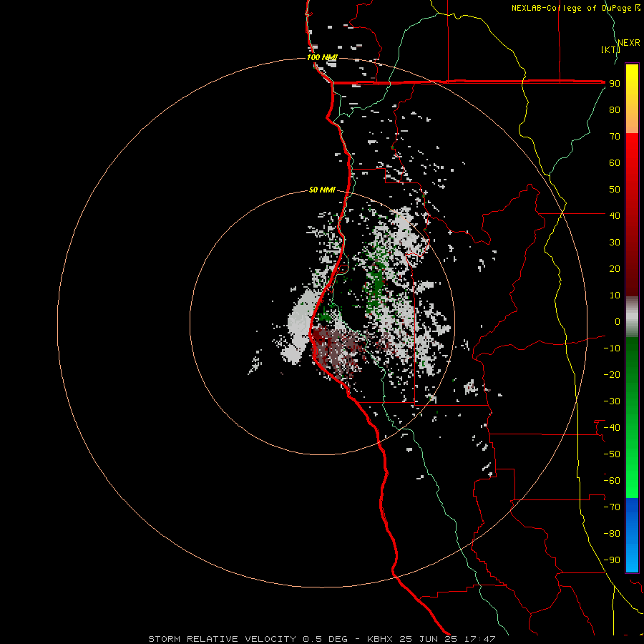Viewport: 644px width, 644px height.
Task: Click the 40 value on the velocity scale
Action: 615,215
